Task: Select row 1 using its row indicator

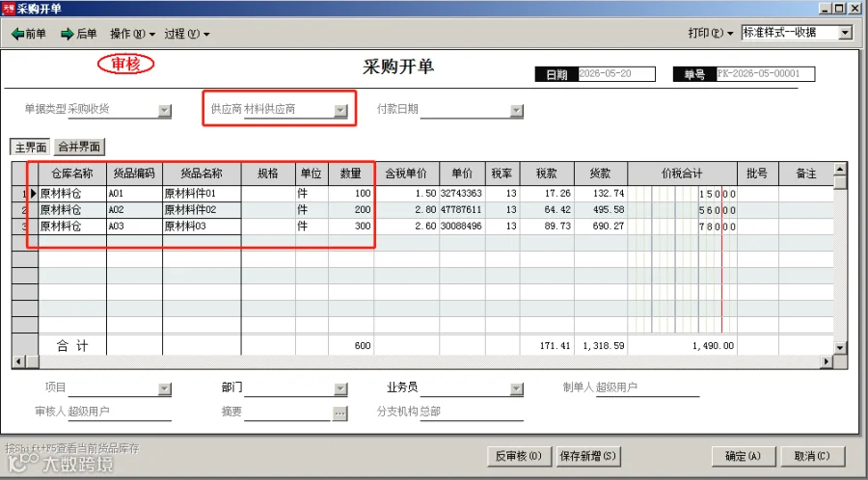Action: click(25, 194)
